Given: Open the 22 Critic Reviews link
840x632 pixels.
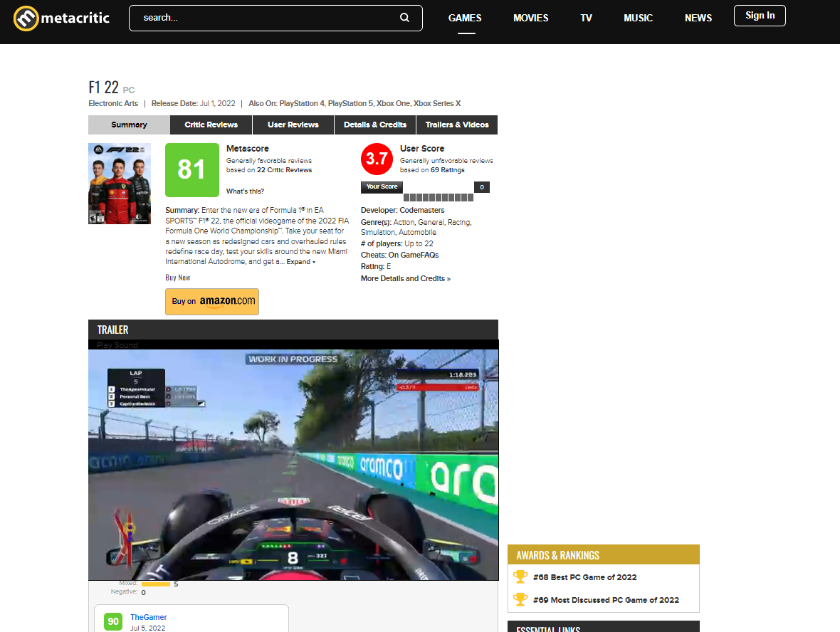Looking at the screenshot, I should (x=285, y=170).
